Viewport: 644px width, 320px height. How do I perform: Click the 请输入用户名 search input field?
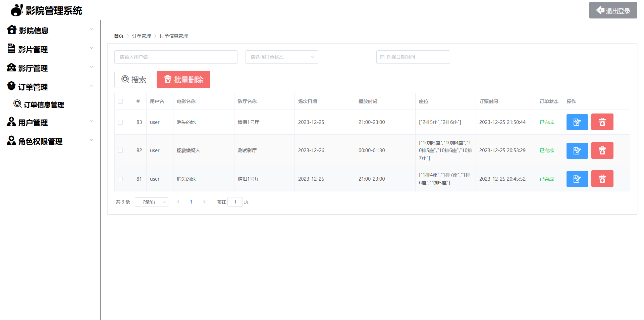176,57
